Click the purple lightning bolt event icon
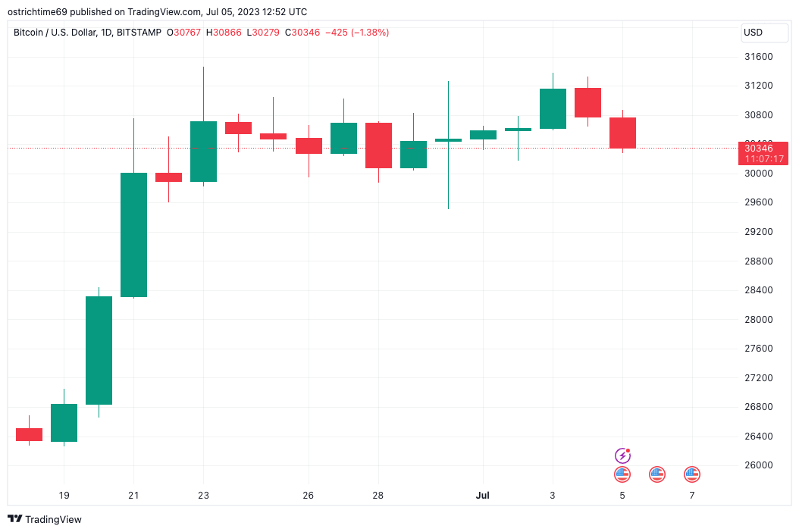This screenshot has height=532, width=799. (622, 455)
